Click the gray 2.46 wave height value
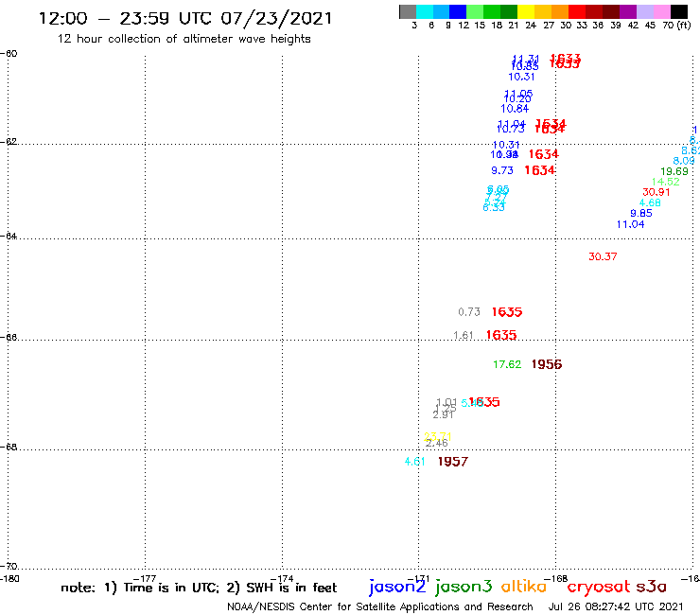The width and height of the screenshot is (700, 615). (437, 443)
